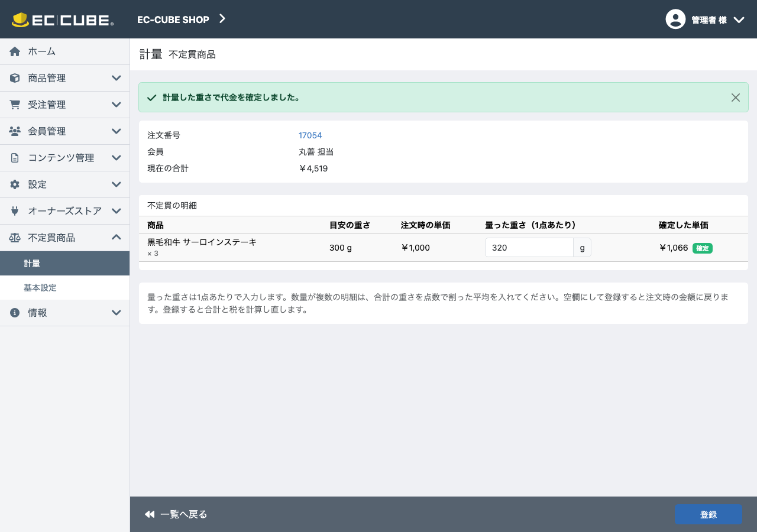Click the arrow next to EC-CUBE SHOP

coord(222,19)
